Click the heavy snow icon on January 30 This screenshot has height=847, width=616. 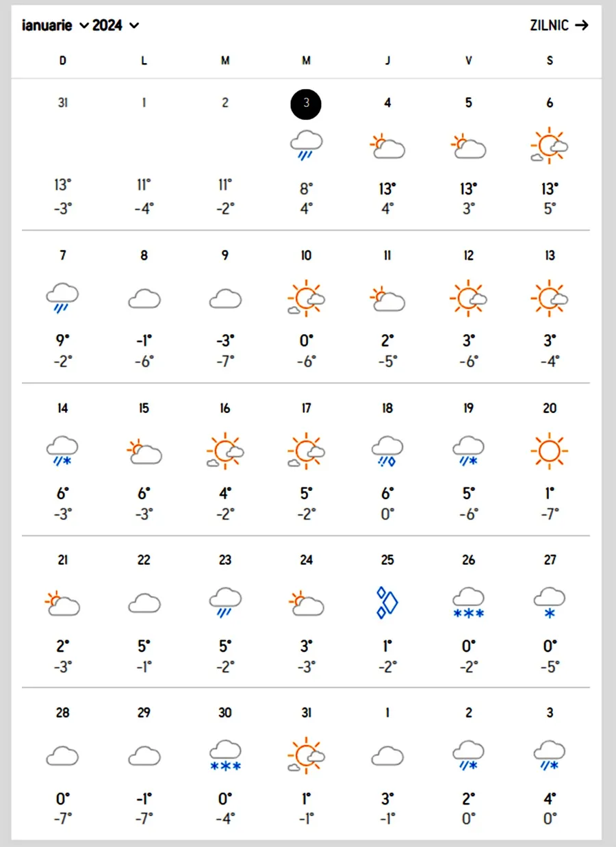pyautogui.click(x=225, y=756)
